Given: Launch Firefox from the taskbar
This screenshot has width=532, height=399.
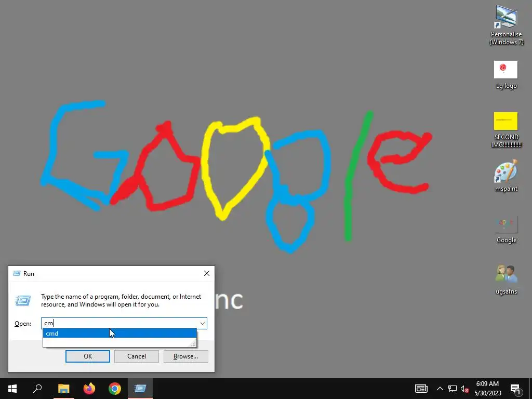Looking at the screenshot, I should point(89,389).
